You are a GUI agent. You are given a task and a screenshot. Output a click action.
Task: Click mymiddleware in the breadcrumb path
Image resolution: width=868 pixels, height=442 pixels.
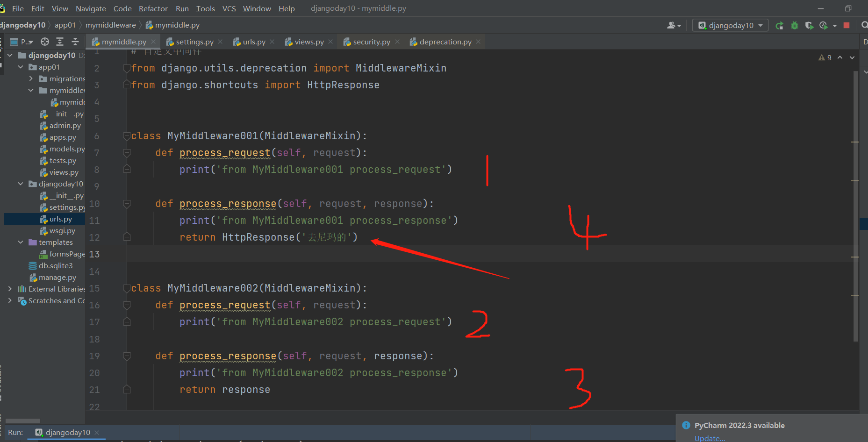[111, 25]
